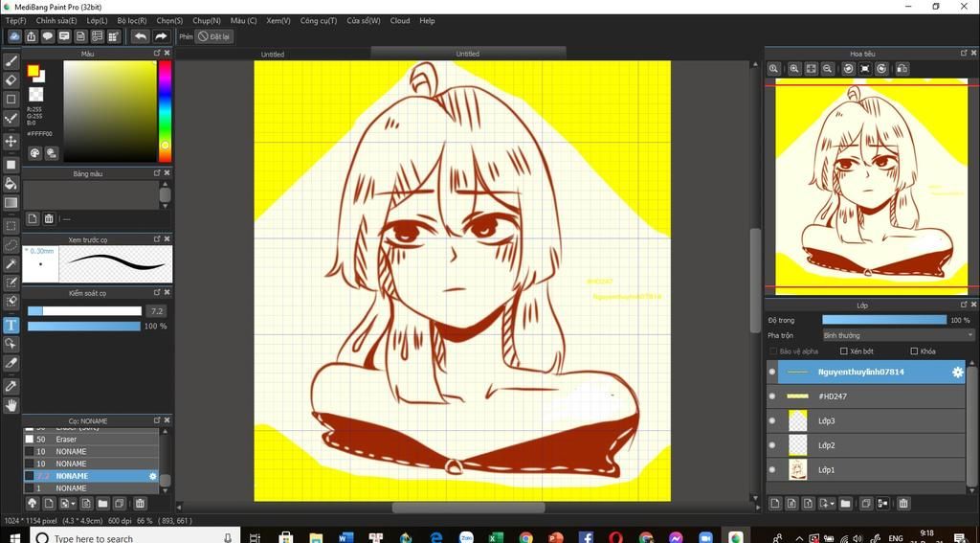Open the Pha trộn blend mode dropdown

coord(898,335)
